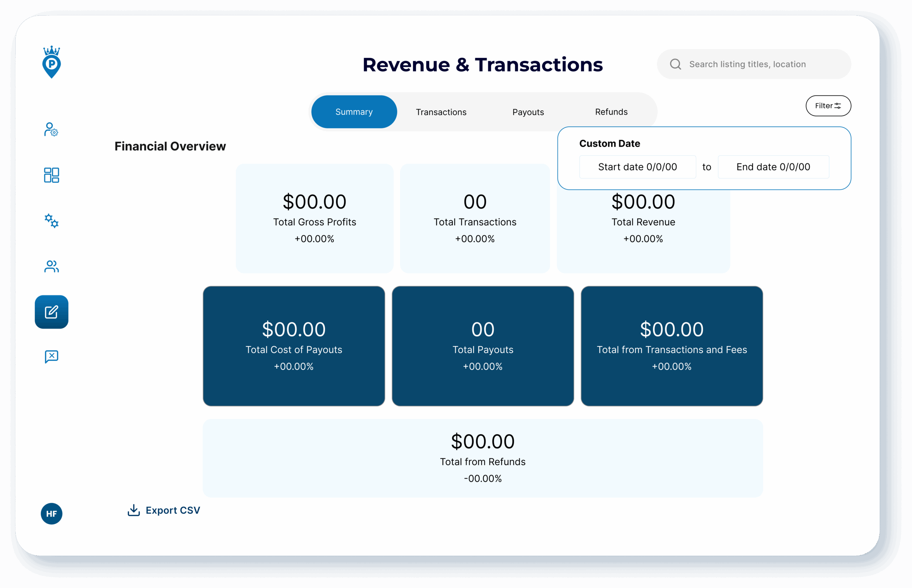Toggle the Filter dropdown button
912x588 pixels.
[x=828, y=106]
